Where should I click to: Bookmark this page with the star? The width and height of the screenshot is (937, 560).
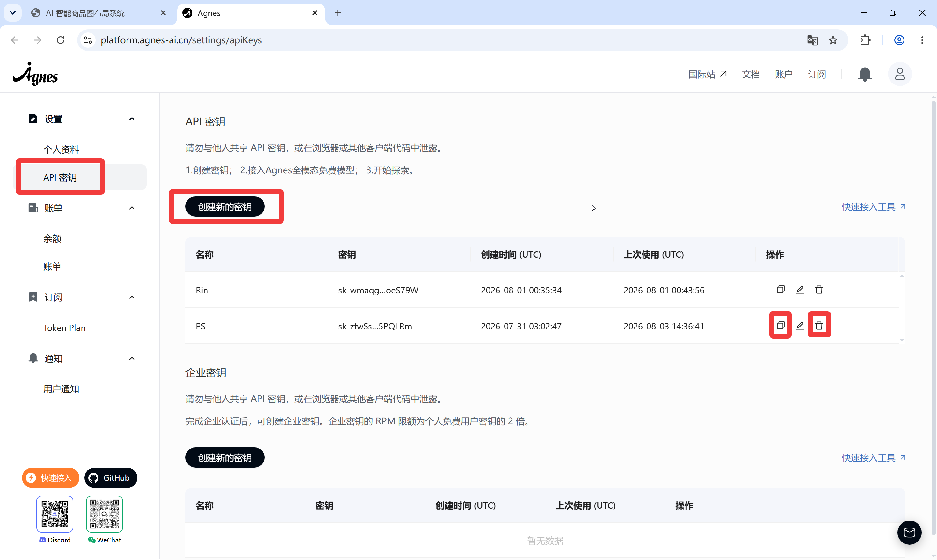(833, 40)
